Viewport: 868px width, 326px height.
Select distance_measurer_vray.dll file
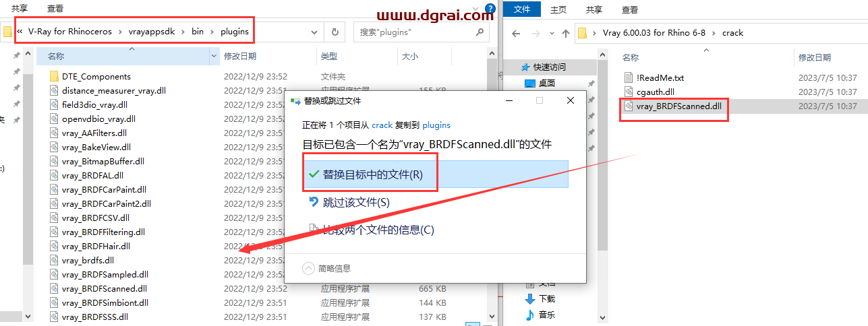tap(113, 90)
